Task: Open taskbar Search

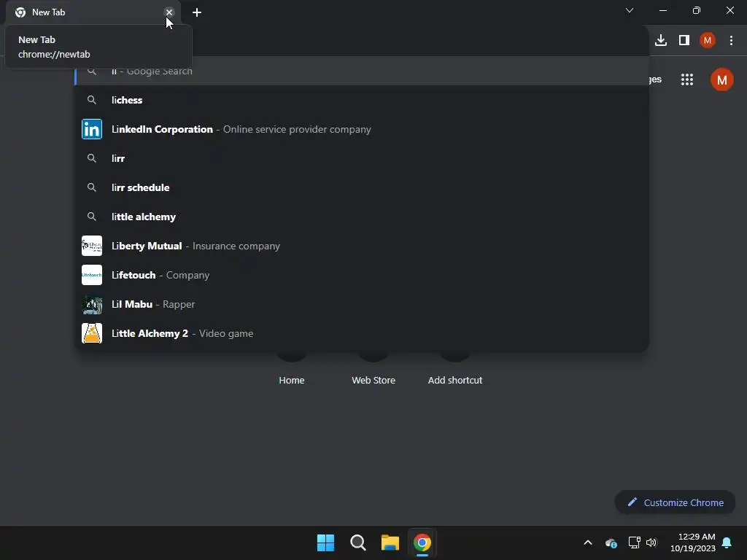Action: pos(357,542)
